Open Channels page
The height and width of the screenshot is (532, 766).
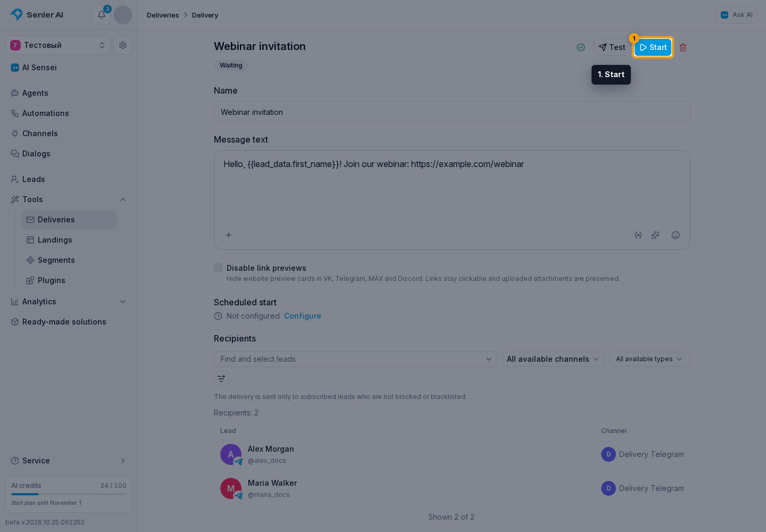point(69,134)
